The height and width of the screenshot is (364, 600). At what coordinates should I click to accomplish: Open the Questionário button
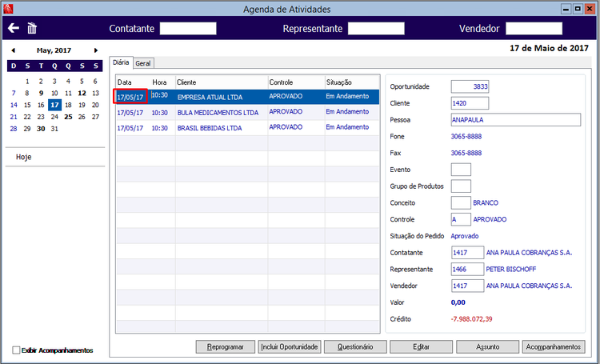(355, 346)
